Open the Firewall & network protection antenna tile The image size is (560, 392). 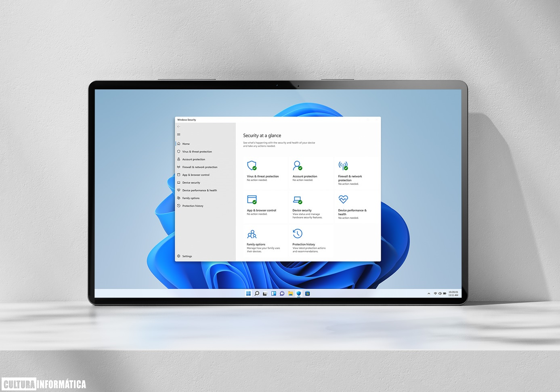[356, 172]
